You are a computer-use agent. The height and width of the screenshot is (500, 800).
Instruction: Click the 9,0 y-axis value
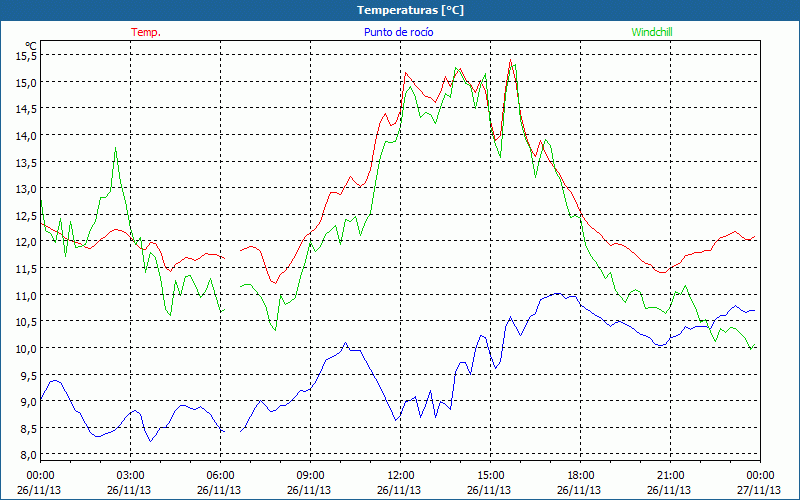29,401
